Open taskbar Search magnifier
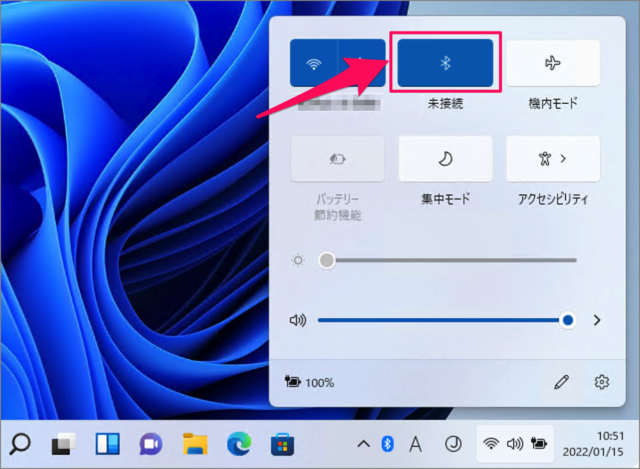Viewport: 640px width, 469px height. [x=20, y=444]
